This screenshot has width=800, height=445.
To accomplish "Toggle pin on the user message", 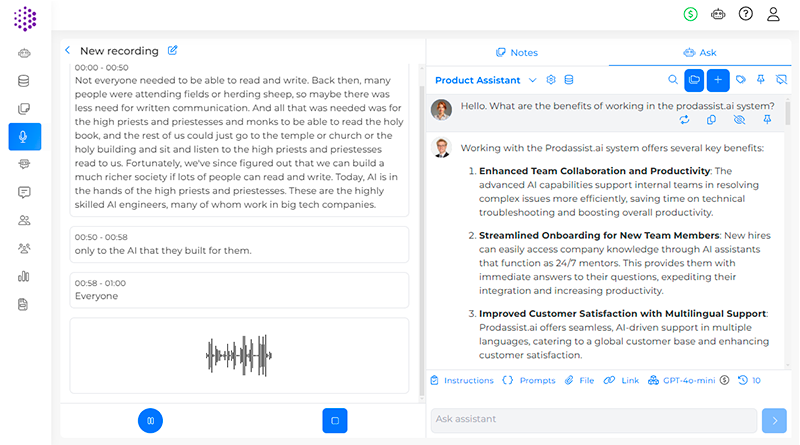I will coord(767,120).
